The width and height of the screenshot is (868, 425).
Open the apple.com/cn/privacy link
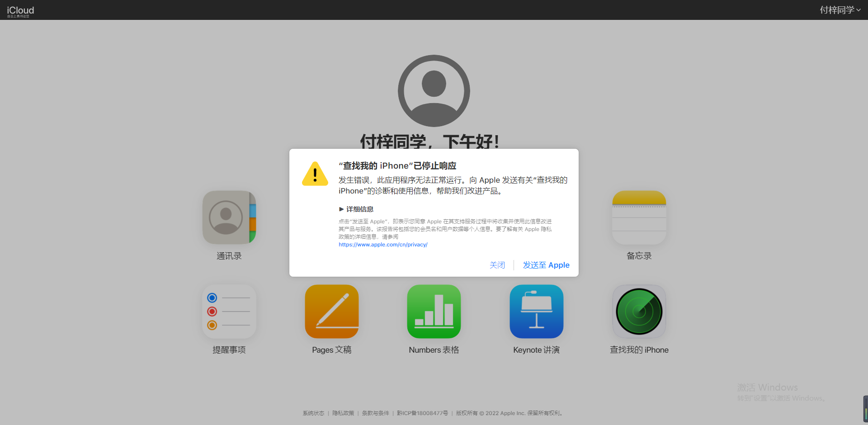tap(383, 245)
